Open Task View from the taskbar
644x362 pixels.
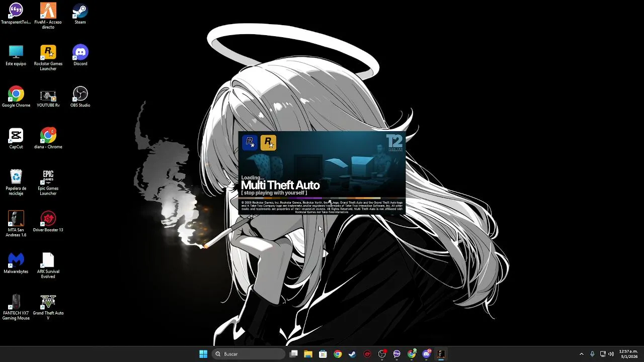coord(294,354)
